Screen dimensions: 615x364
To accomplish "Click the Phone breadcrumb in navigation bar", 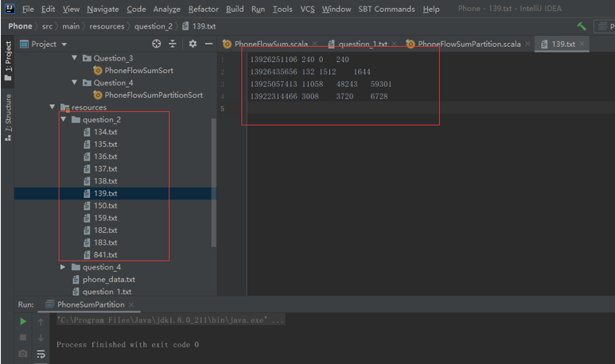I will point(20,26).
